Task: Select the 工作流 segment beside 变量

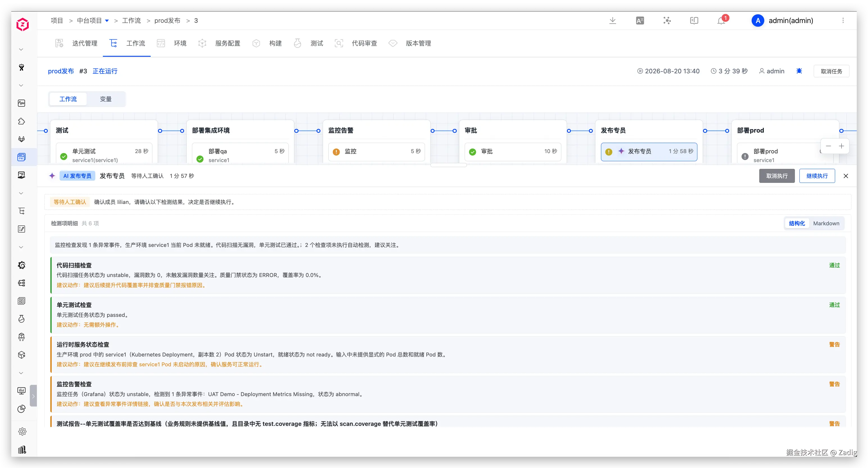Action: (68, 99)
